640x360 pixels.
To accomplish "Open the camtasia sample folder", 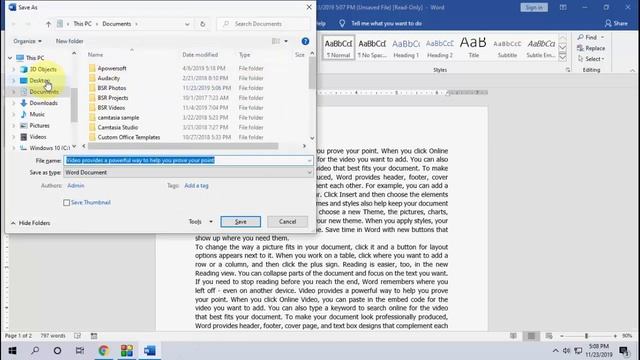I will 118,117.
